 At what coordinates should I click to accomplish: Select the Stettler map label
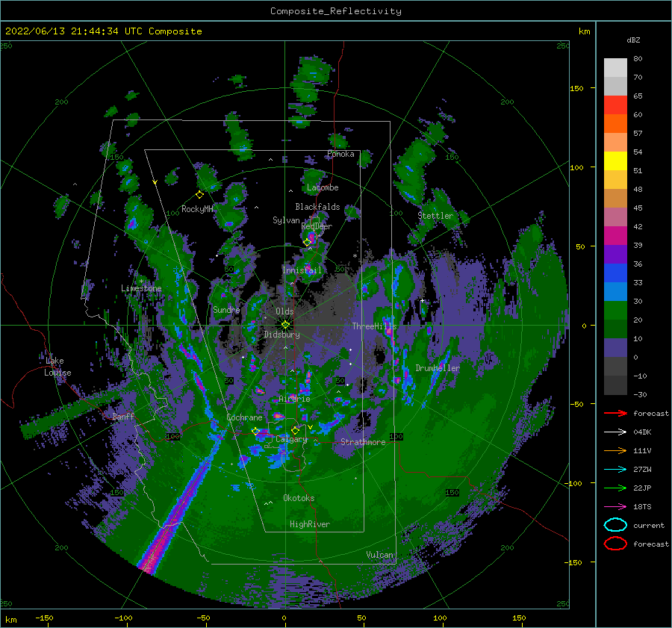click(435, 216)
